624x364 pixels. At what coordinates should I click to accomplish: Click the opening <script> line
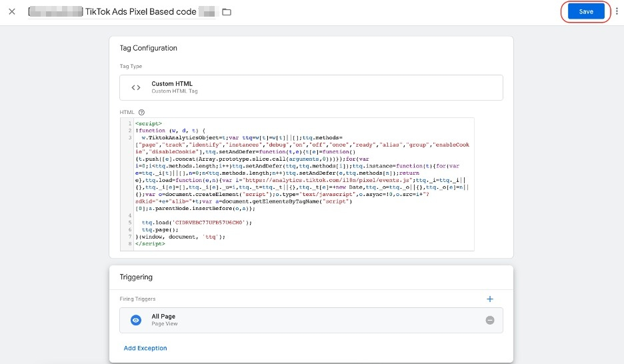point(149,123)
